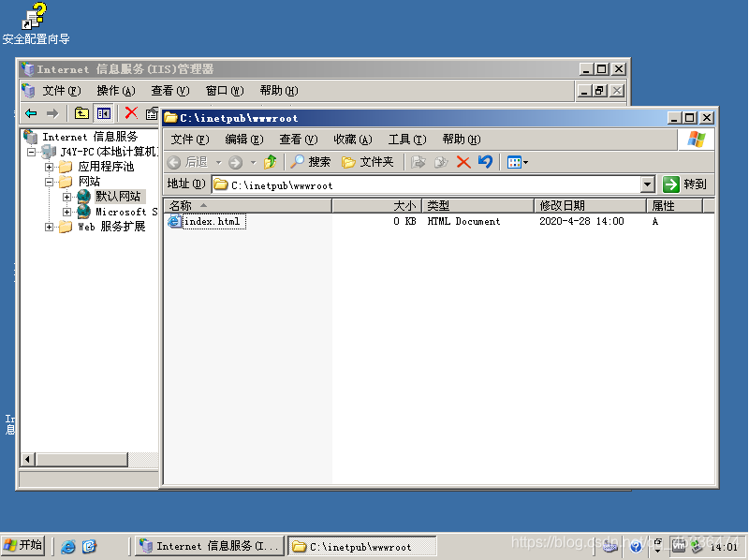Collapse the 网站 tree node

[x=49, y=182]
